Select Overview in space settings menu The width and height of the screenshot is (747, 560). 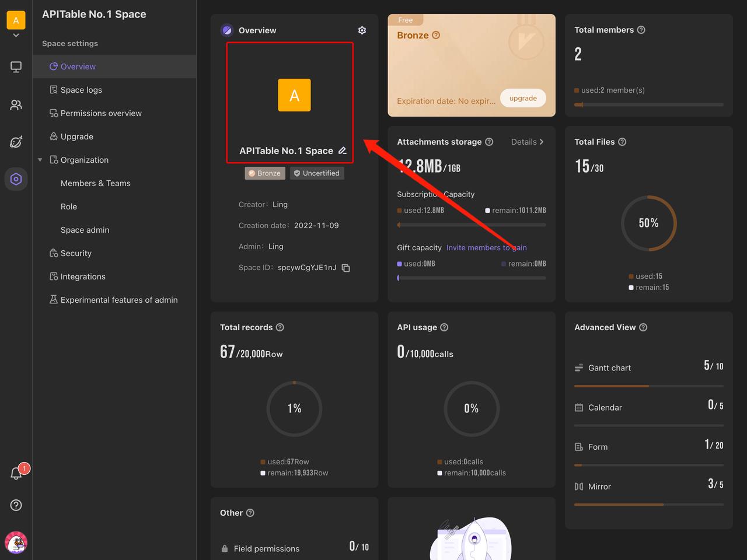click(x=114, y=66)
